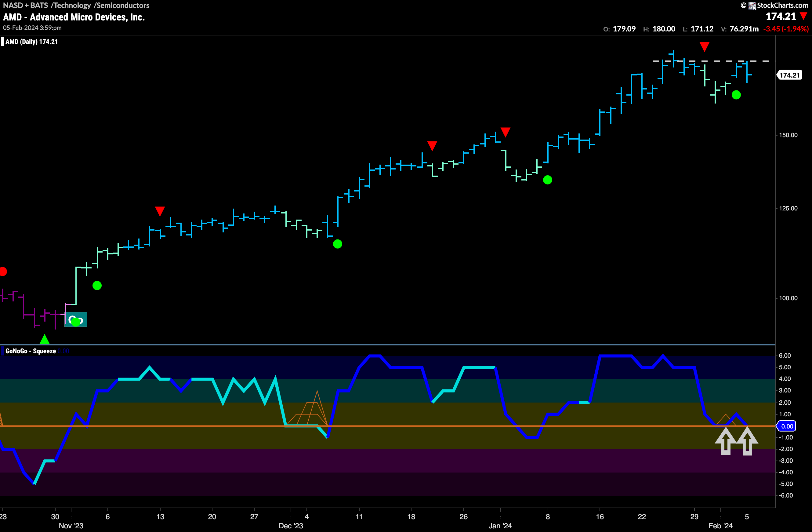
Task: Click the large 174.21 last price
Action: 781,16
